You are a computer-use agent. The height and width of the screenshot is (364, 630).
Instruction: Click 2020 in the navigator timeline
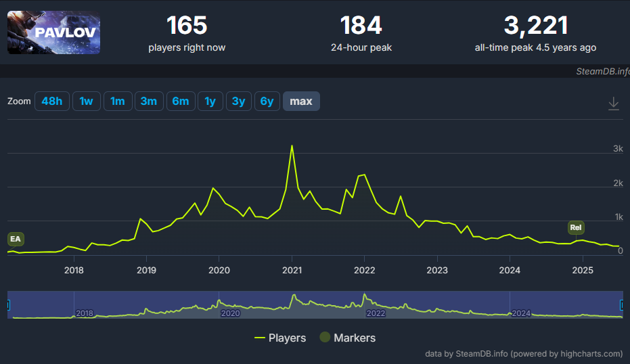point(230,313)
